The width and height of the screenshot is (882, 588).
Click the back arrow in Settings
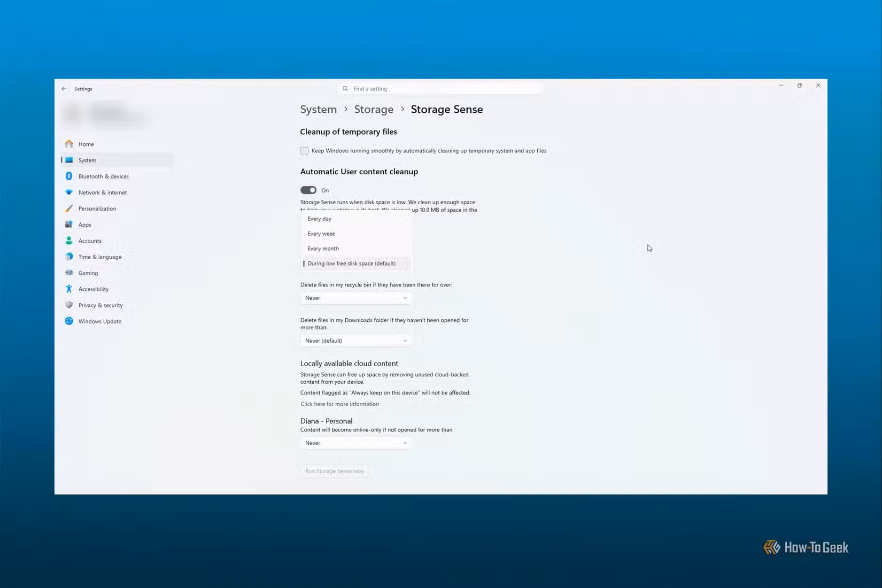point(64,89)
